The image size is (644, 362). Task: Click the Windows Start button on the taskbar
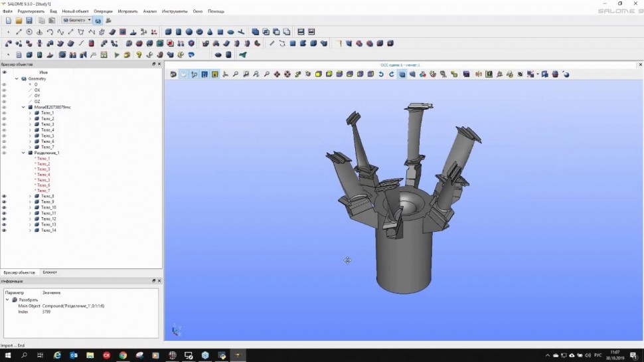[8, 355]
